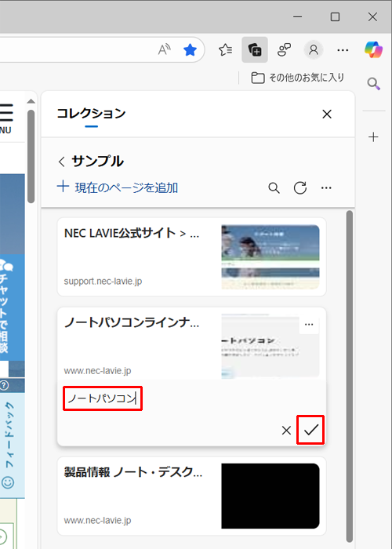This screenshot has width=392, height=549.
Task: Click the チャットで相談 side banner
Action: tap(13, 307)
